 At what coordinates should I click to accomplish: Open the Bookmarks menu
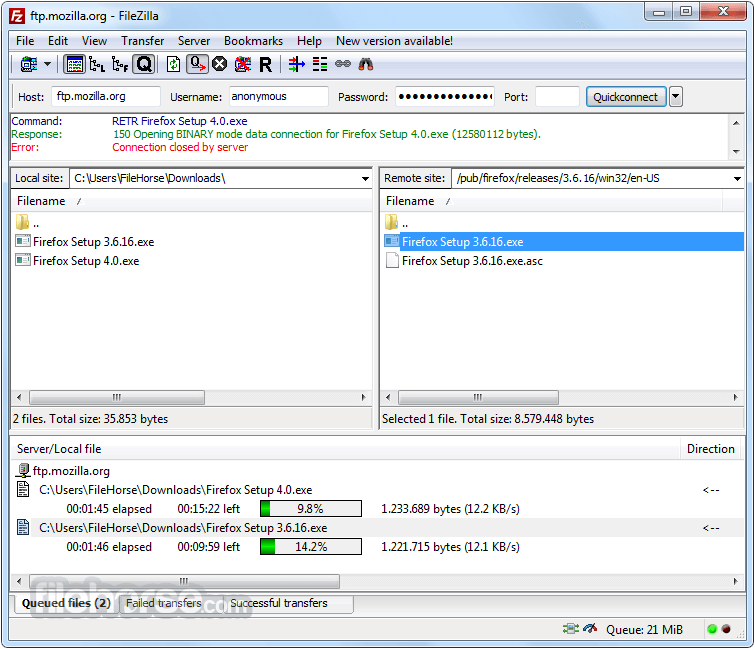(x=254, y=41)
